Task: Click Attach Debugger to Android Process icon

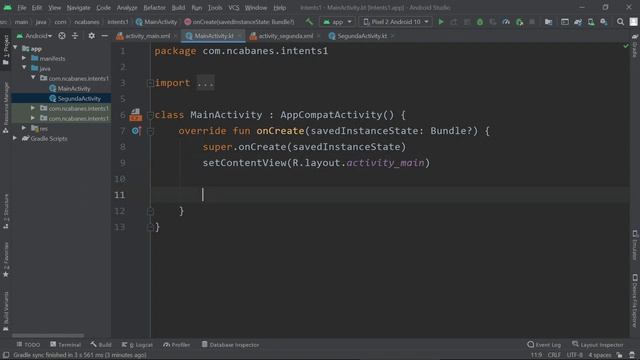Action: 520,22
